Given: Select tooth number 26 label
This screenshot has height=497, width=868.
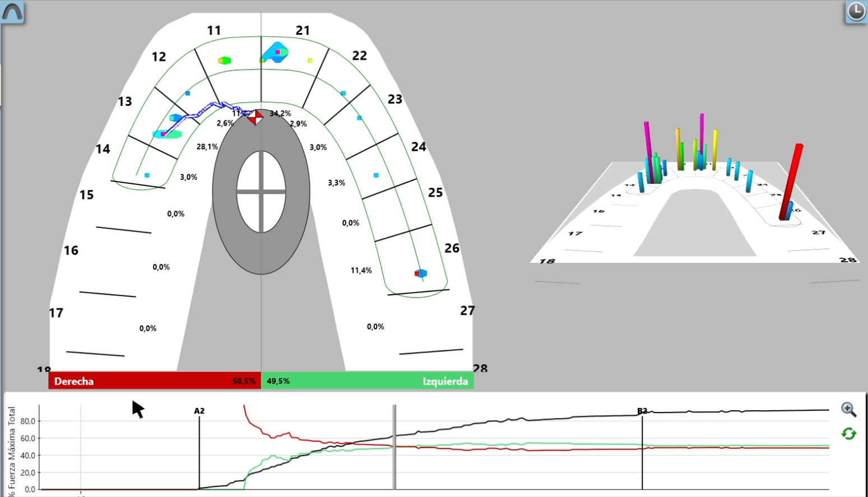Looking at the screenshot, I should pos(452,248).
